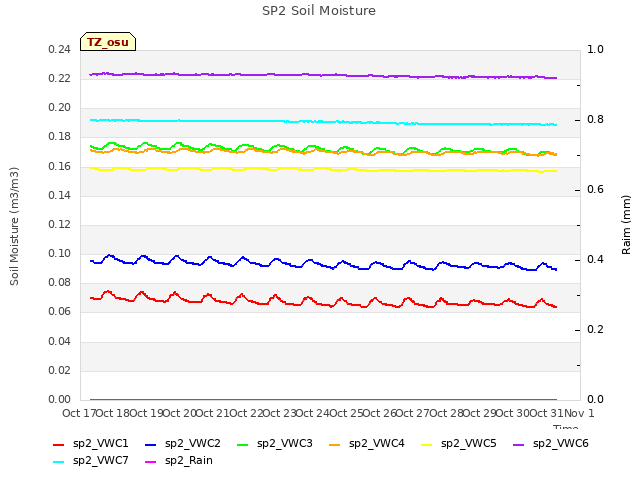The image size is (640, 480).
Task: Click the 0.18 left axis value
Action: (x=60, y=137)
